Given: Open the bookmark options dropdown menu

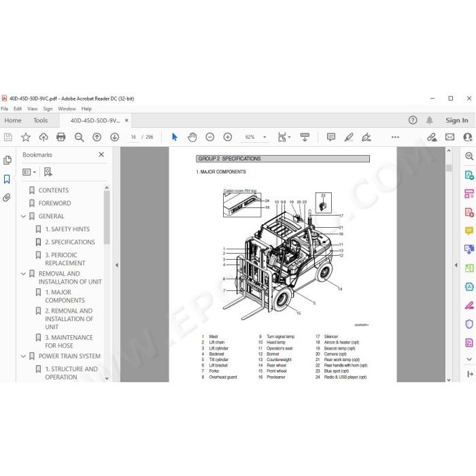Looking at the screenshot, I should (29, 172).
